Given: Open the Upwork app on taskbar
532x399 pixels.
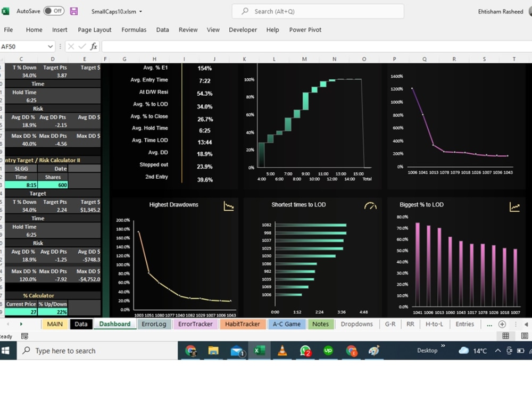Looking at the screenshot, I should click(328, 351).
